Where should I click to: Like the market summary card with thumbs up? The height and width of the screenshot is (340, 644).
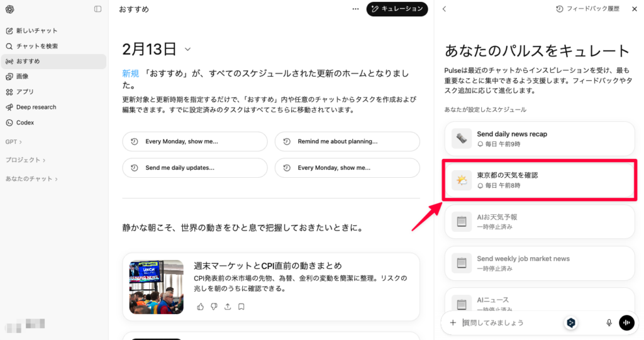(x=200, y=307)
